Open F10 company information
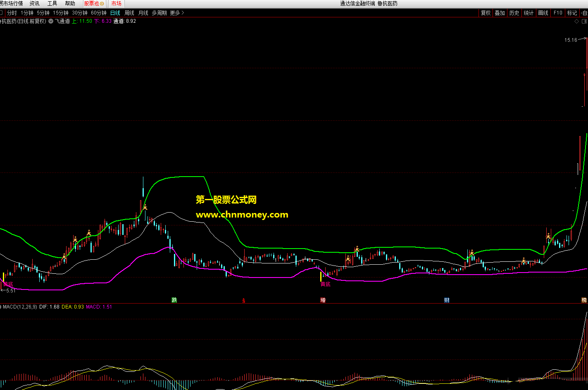 click(558, 13)
